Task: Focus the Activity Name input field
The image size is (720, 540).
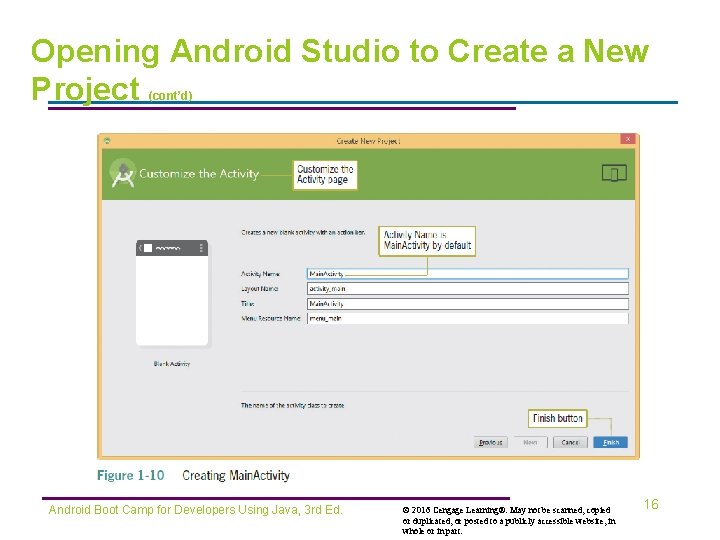Action: point(467,274)
